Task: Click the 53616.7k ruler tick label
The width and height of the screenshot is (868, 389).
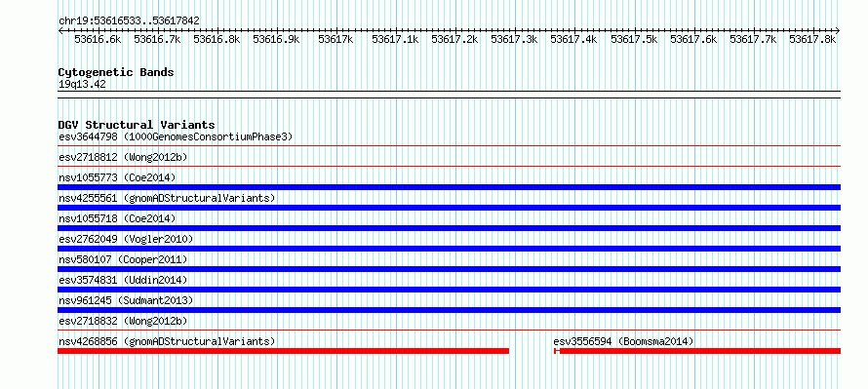Action: (x=157, y=39)
